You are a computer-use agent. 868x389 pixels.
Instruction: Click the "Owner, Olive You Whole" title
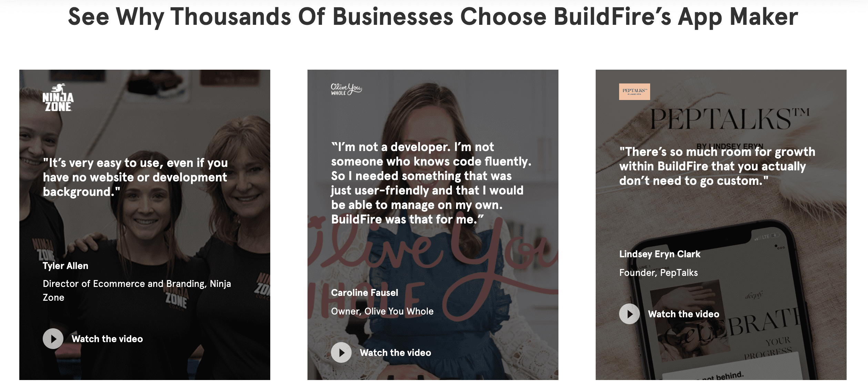[x=382, y=311]
